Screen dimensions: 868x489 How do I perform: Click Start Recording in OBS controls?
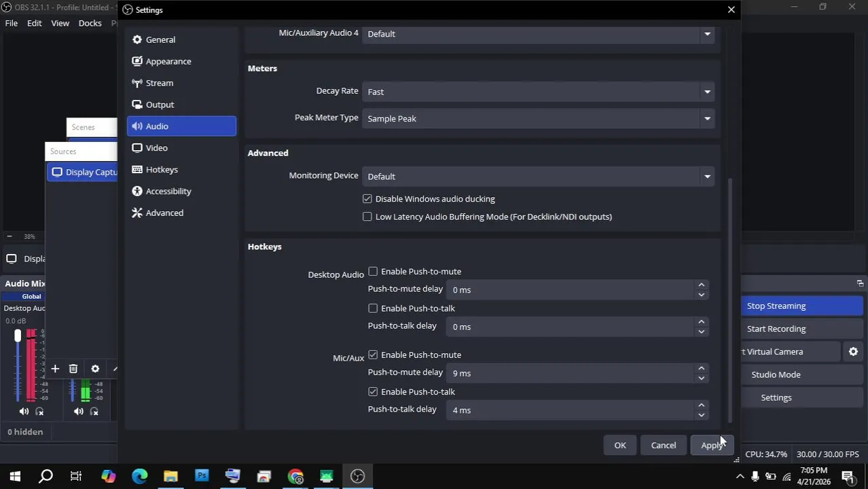[x=801, y=329]
